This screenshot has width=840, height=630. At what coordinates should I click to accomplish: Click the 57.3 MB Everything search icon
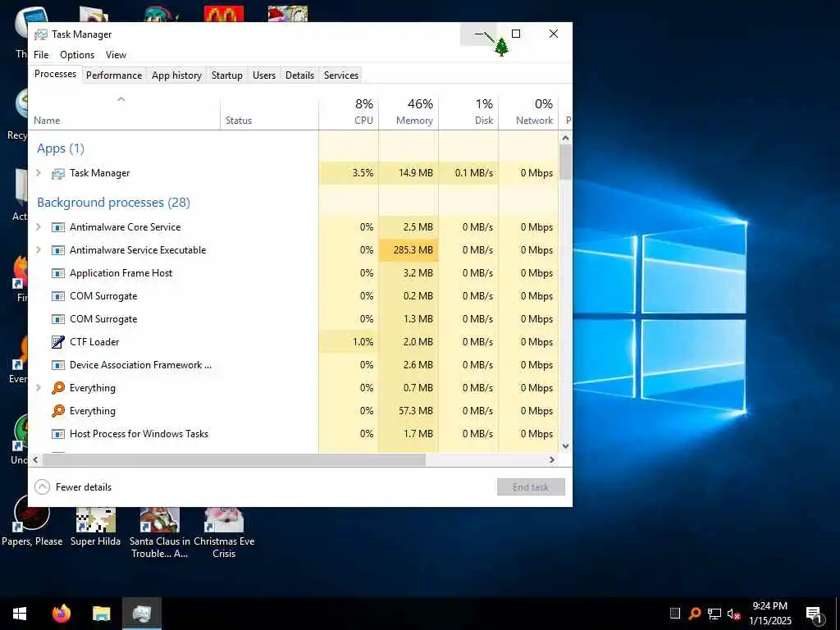click(58, 411)
